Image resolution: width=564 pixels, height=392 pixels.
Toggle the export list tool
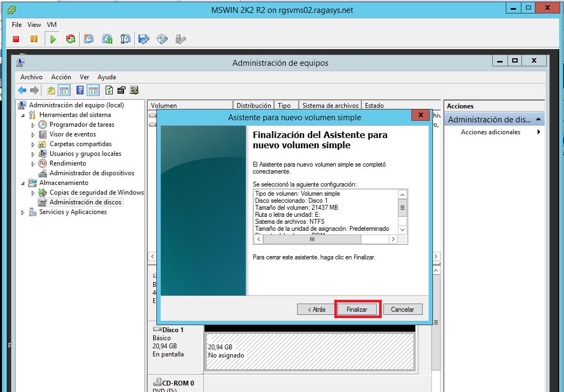[x=121, y=90]
